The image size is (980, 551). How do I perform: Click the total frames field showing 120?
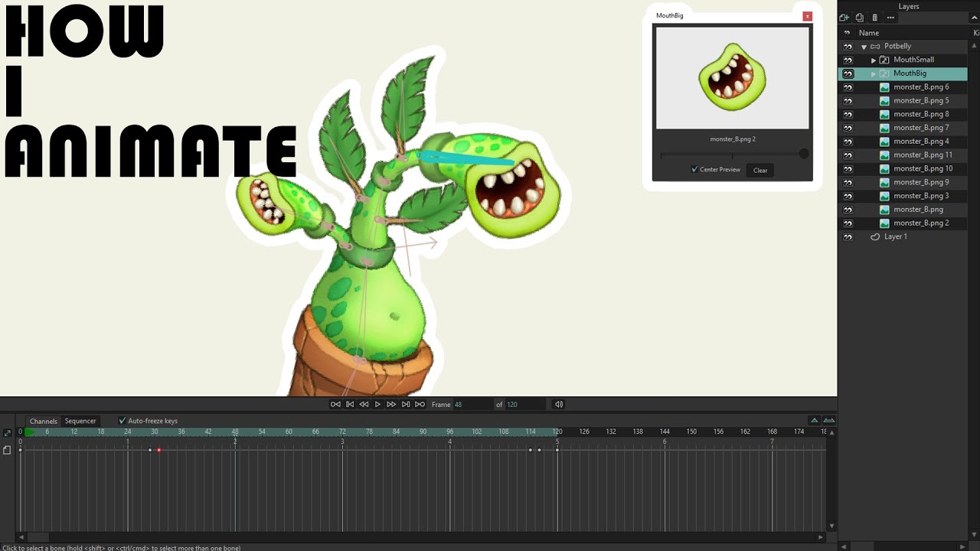[x=526, y=404]
